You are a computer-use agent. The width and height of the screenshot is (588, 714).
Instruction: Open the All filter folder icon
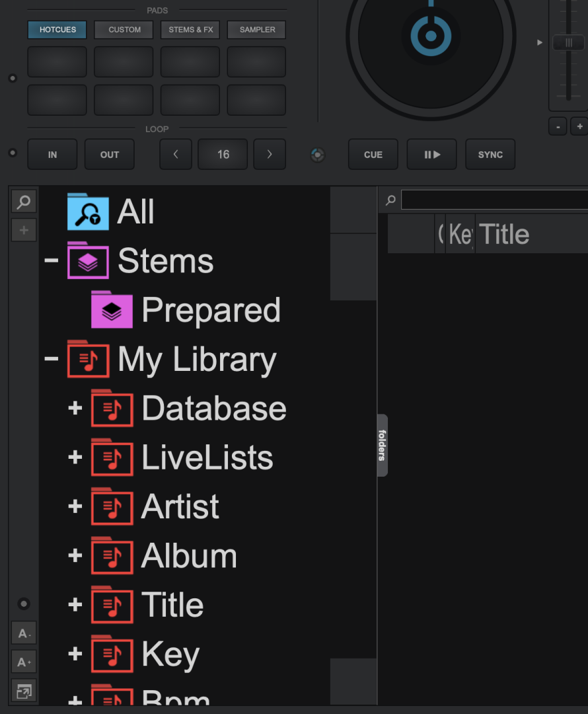point(88,212)
